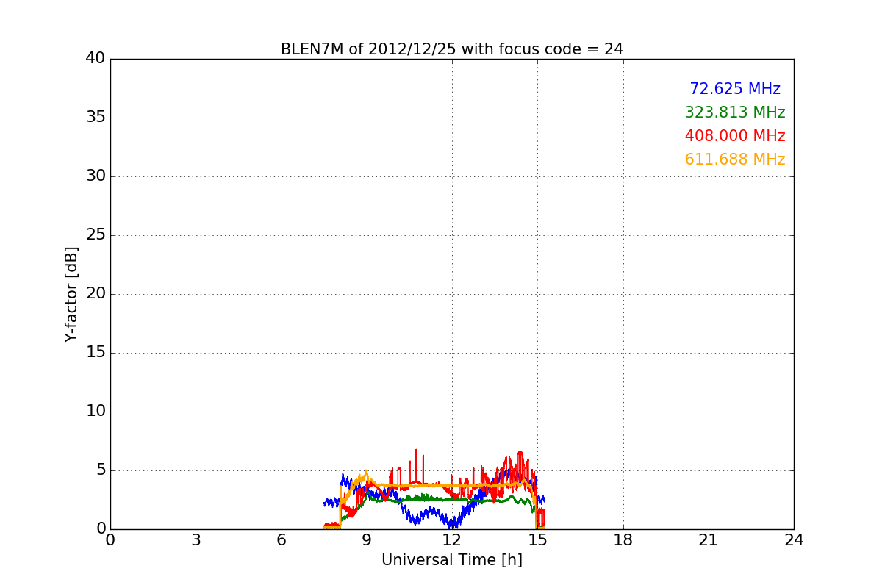Click the y-axis tick label 35
Screen dimensions: 882x588
click(x=96, y=118)
